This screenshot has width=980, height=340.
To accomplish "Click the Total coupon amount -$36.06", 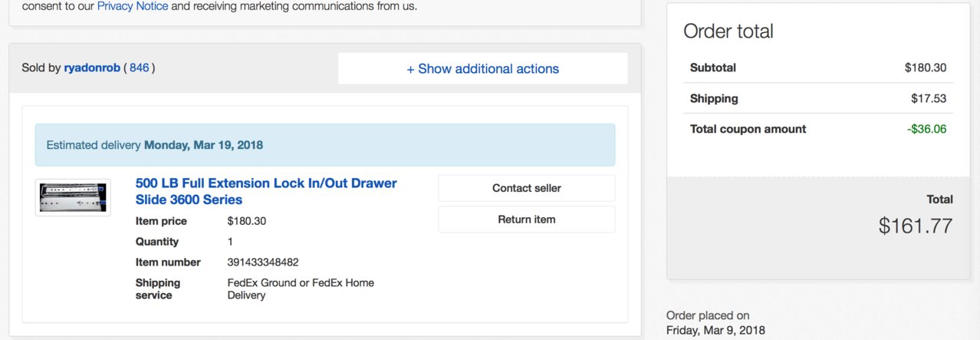I will [927, 129].
